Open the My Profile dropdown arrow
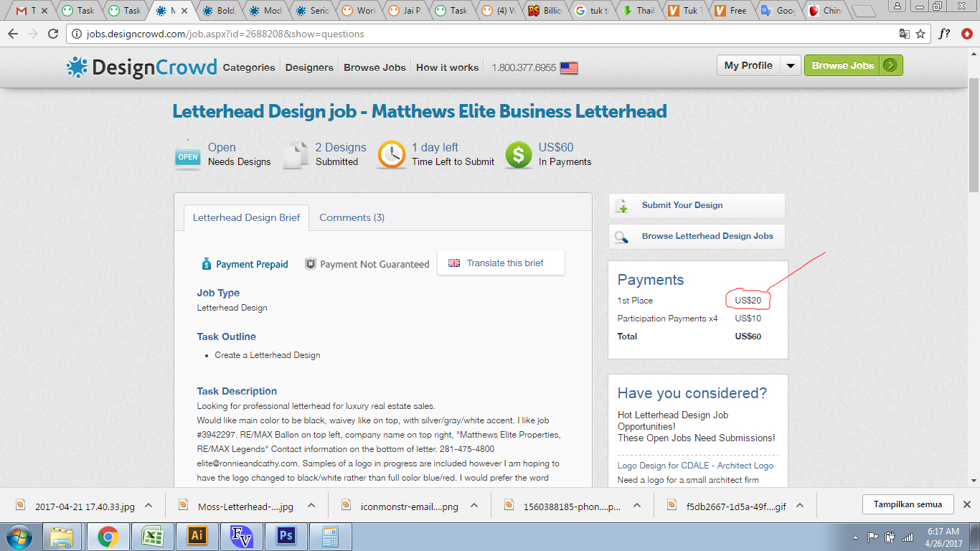980x551 pixels. [791, 65]
